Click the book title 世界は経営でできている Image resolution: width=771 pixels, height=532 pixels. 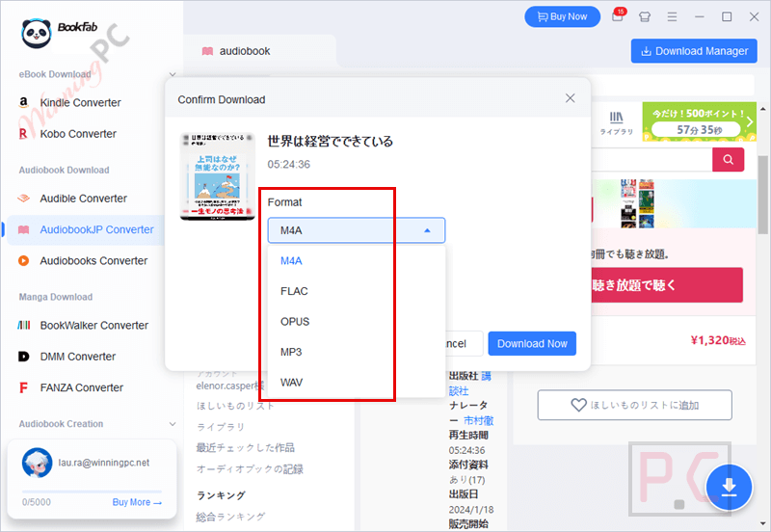330,142
